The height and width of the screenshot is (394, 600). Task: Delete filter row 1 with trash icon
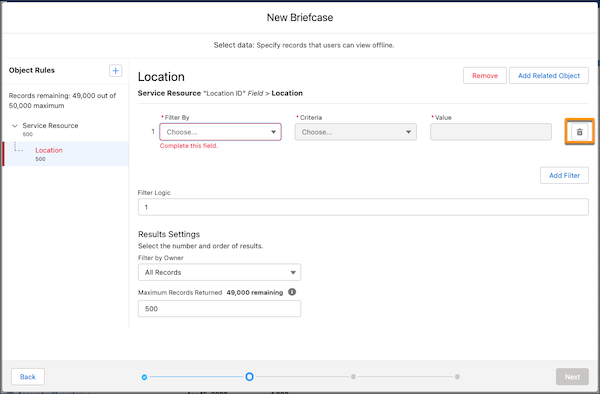coord(579,132)
